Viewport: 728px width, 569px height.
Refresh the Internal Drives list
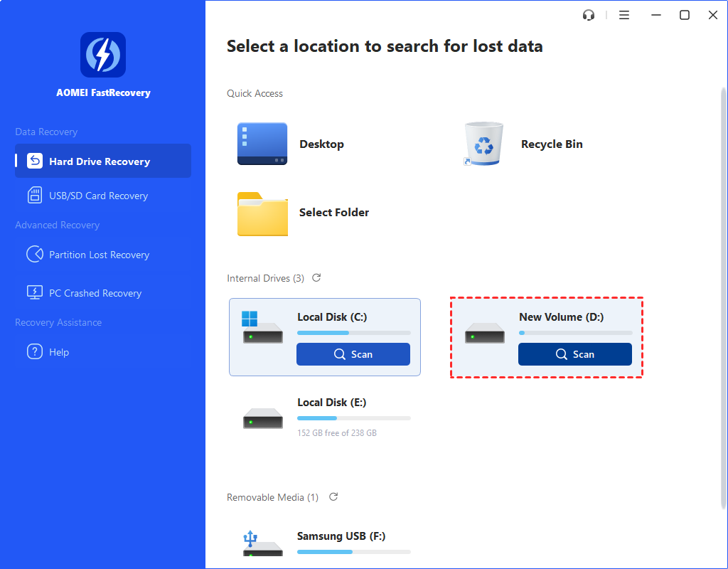pos(316,278)
